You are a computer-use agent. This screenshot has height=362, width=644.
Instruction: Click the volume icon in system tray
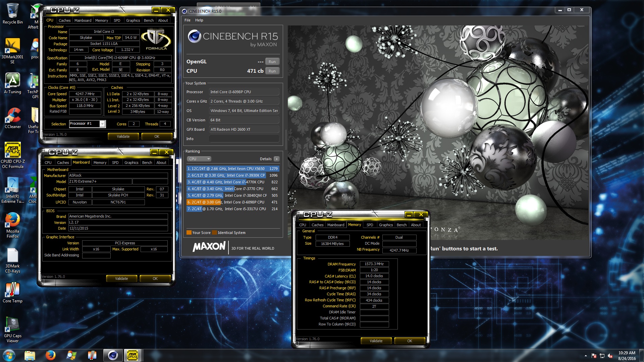tap(610, 356)
